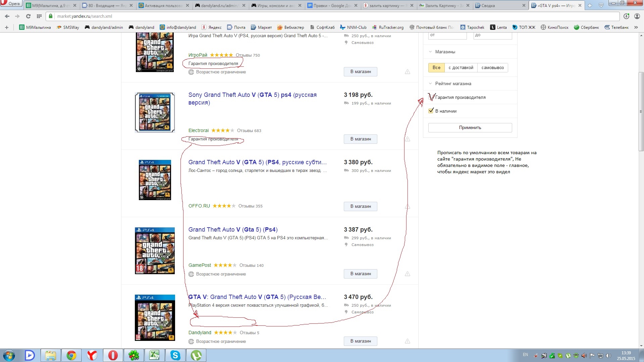Click 'В магазин' for the GamePost offer

coord(360,274)
